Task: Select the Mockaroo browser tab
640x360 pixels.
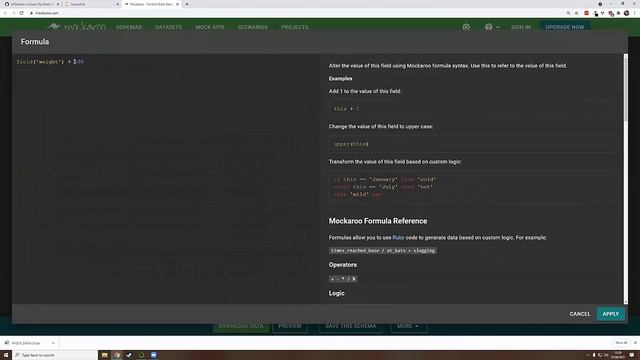Action: [151, 4]
